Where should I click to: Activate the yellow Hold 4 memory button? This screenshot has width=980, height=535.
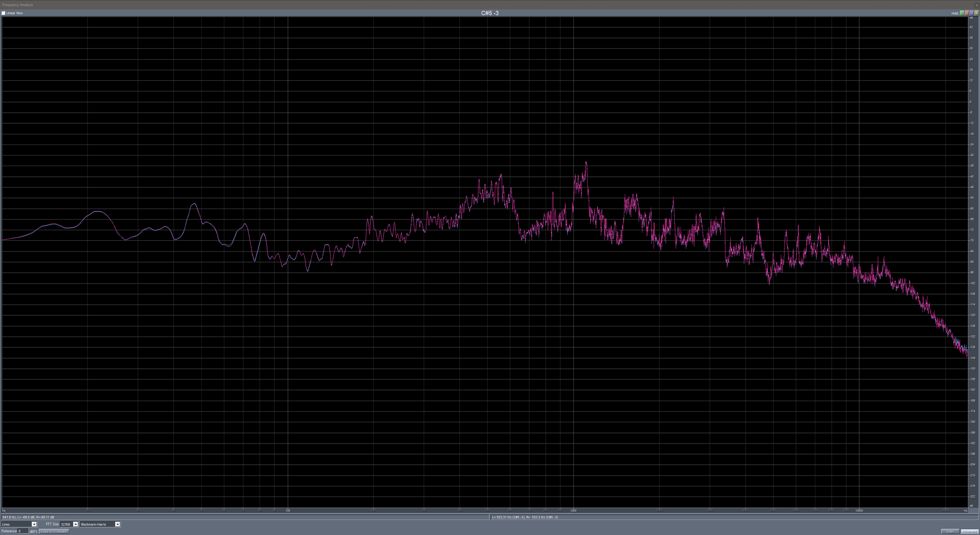pos(976,13)
